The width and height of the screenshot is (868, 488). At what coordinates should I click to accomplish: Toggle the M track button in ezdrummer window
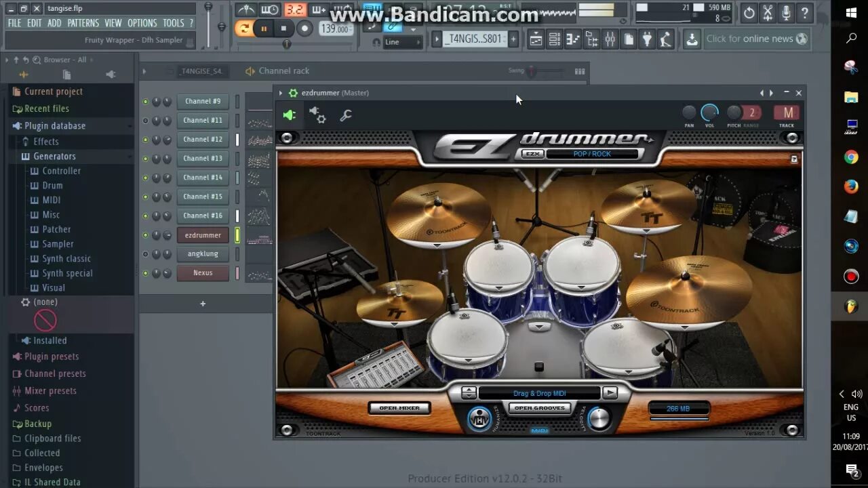[x=787, y=113]
